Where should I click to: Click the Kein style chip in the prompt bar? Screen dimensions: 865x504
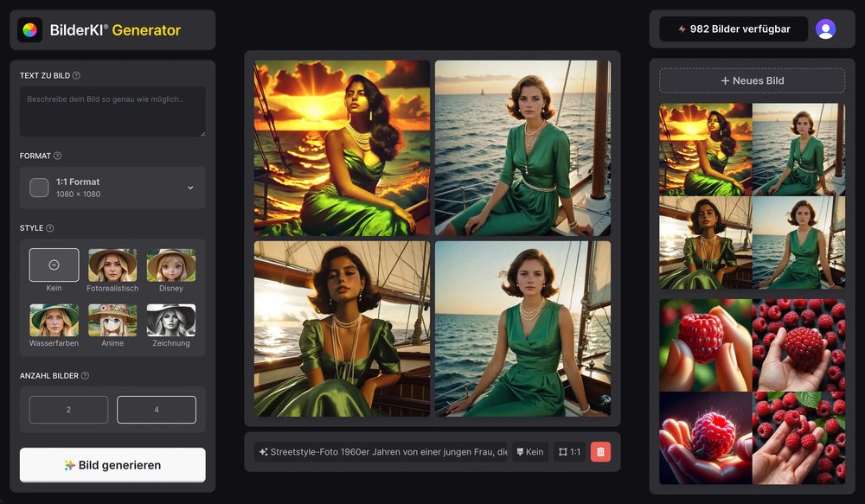click(x=530, y=450)
